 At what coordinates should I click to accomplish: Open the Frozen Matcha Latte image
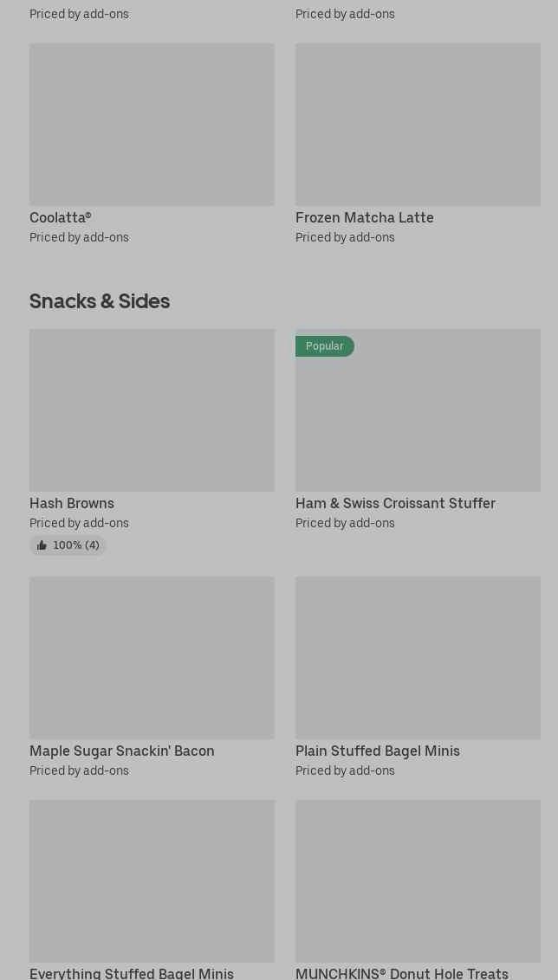(418, 125)
